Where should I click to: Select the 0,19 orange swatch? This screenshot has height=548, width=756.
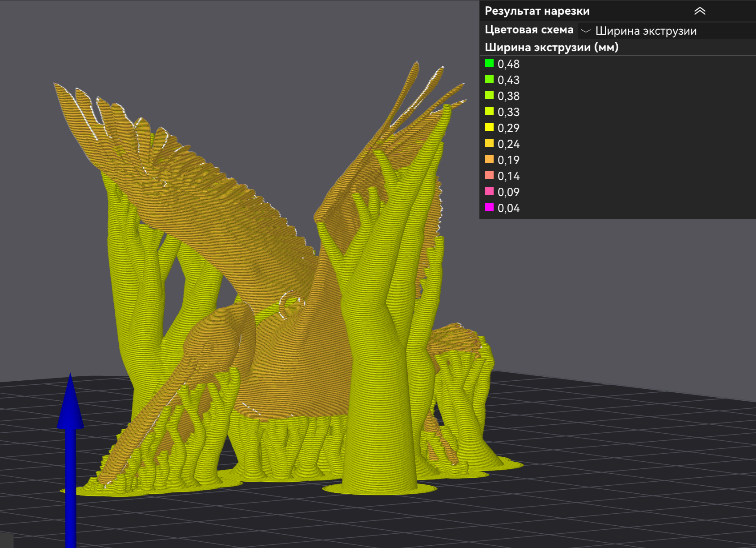click(x=489, y=159)
